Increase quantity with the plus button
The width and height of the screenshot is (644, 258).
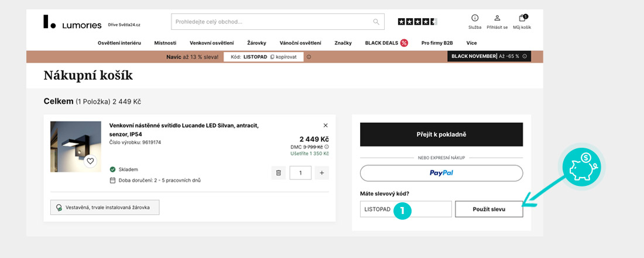click(x=322, y=173)
